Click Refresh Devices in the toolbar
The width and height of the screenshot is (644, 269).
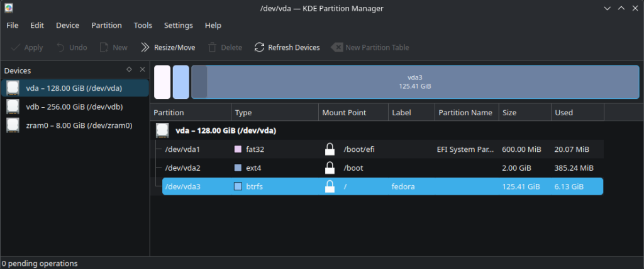click(287, 47)
